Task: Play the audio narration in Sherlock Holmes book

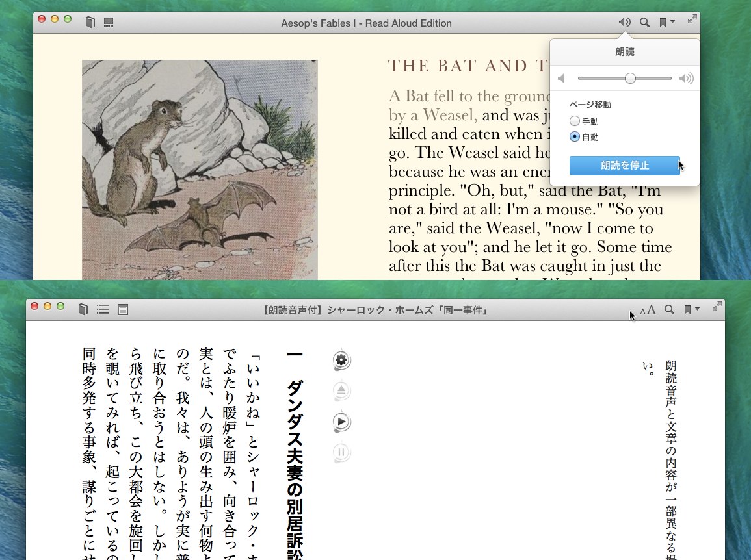Action: (341, 422)
